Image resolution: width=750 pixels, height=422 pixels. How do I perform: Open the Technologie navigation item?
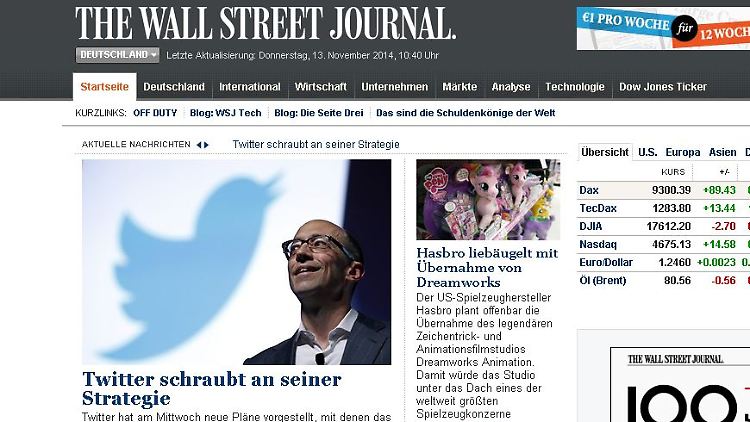click(x=574, y=87)
